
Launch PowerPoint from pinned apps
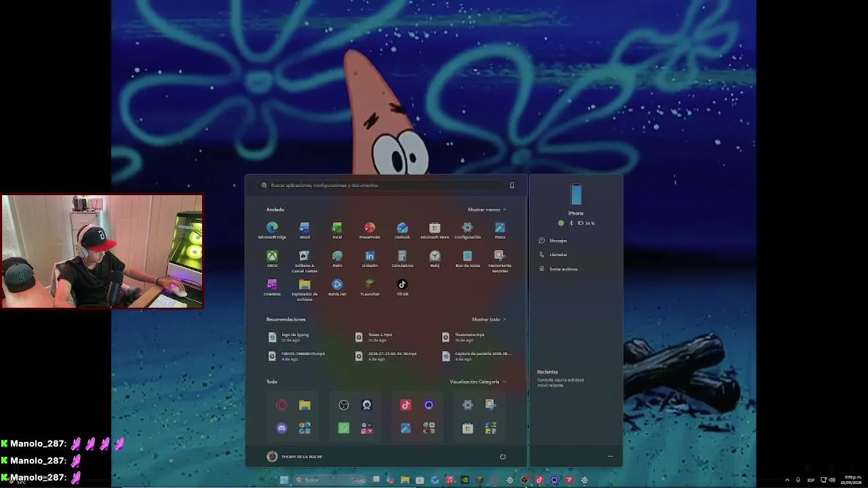370,230
